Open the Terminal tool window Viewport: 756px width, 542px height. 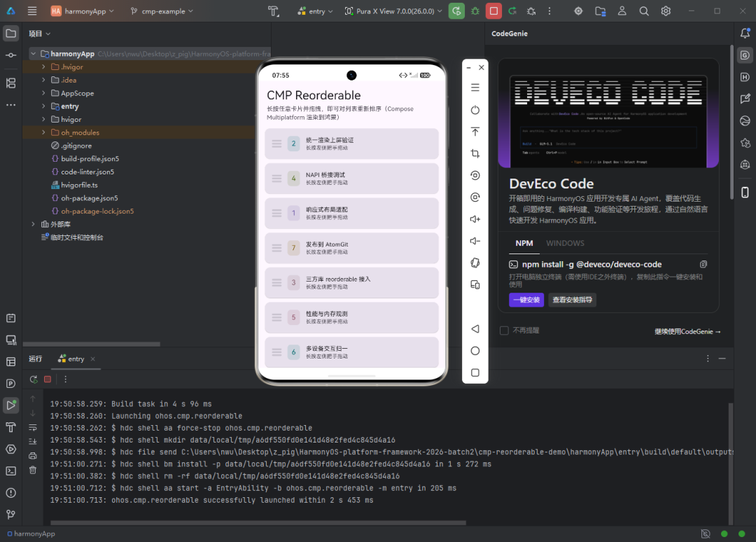[x=10, y=471]
